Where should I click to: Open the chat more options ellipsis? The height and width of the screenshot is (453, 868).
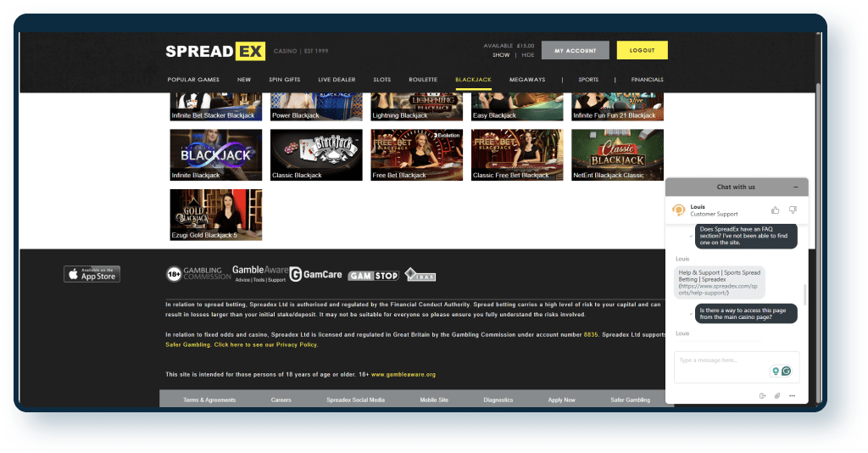793,395
